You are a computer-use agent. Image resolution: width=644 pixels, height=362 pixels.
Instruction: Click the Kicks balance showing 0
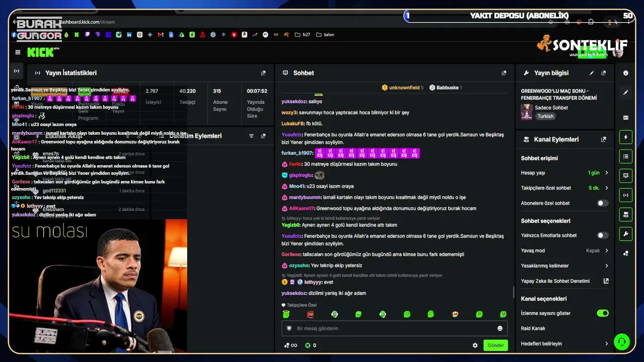(311, 345)
